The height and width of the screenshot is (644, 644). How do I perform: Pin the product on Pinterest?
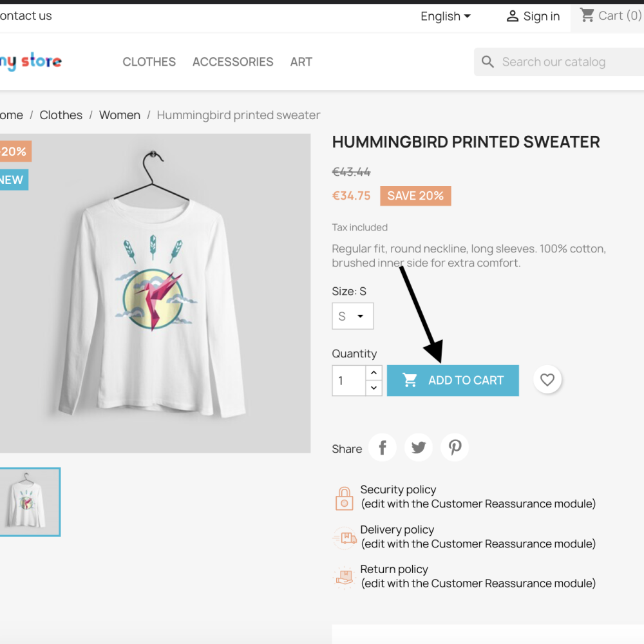[454, 447]
